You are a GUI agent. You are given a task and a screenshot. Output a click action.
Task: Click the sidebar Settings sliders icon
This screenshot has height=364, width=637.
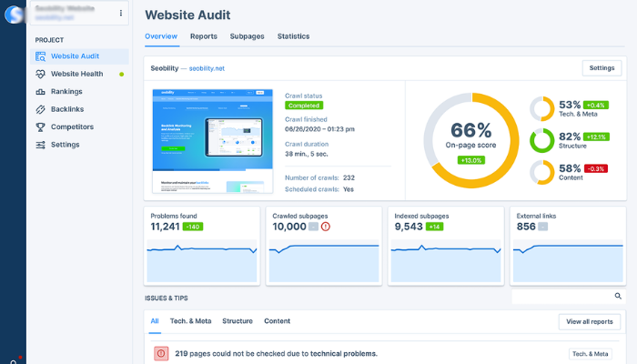40,145
